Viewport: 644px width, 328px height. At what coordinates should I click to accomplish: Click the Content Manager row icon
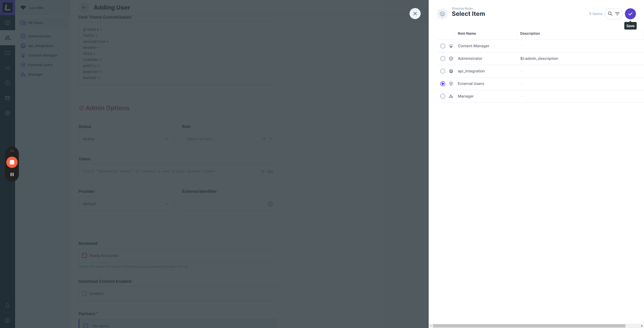point(451,46)
